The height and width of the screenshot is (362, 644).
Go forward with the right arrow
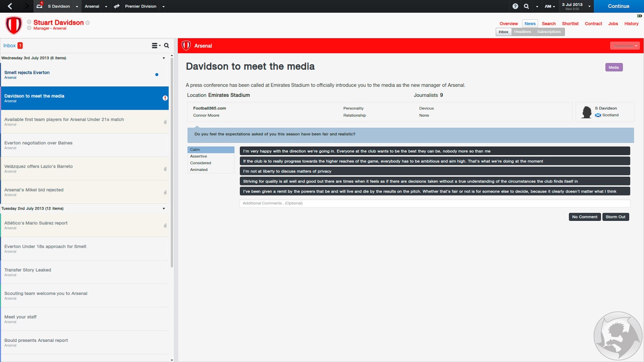click(27, 6)
